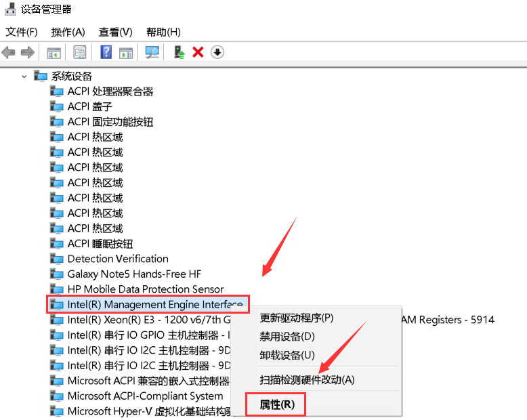Open the 操作(A) menu
Image resolution: width=527 pixels, height=420 pixels.
[x=68, y=33]
